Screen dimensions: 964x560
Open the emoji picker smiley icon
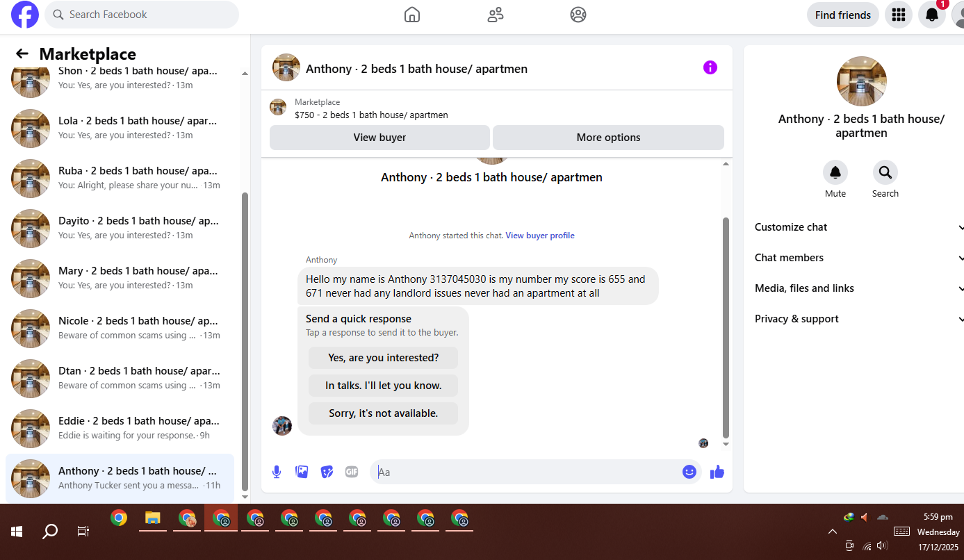point(689,472)
